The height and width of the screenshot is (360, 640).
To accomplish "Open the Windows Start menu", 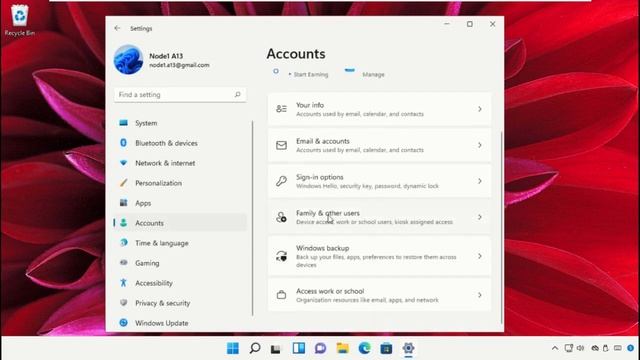I will (233, 348).
